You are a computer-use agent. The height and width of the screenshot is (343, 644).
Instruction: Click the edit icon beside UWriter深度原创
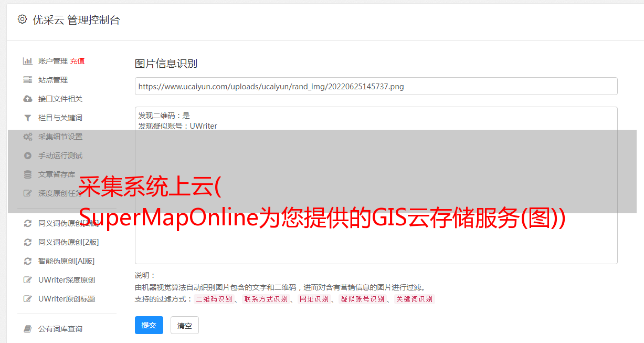pyautogui.click(x=28, y=280)
